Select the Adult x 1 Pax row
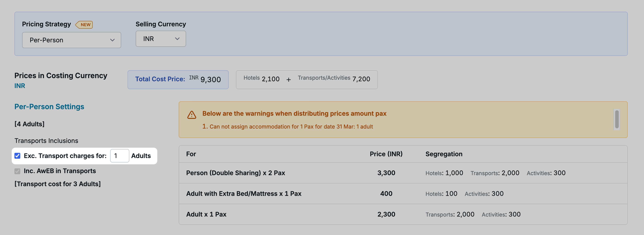This screenshot has width=644, height=235. [206, 214]
